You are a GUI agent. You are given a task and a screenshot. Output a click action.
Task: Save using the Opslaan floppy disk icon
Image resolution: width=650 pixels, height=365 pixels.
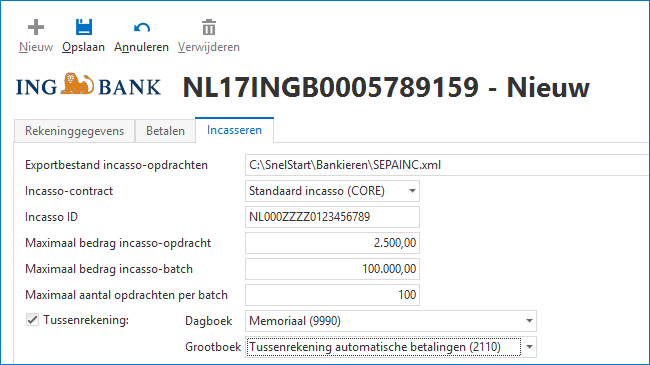(x=84, y=27)
